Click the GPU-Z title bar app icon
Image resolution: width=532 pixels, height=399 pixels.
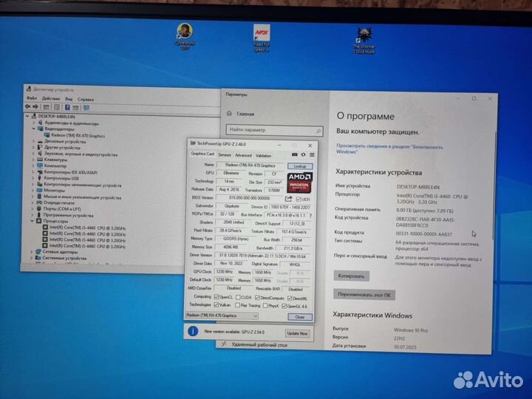(x=193, y=143)
